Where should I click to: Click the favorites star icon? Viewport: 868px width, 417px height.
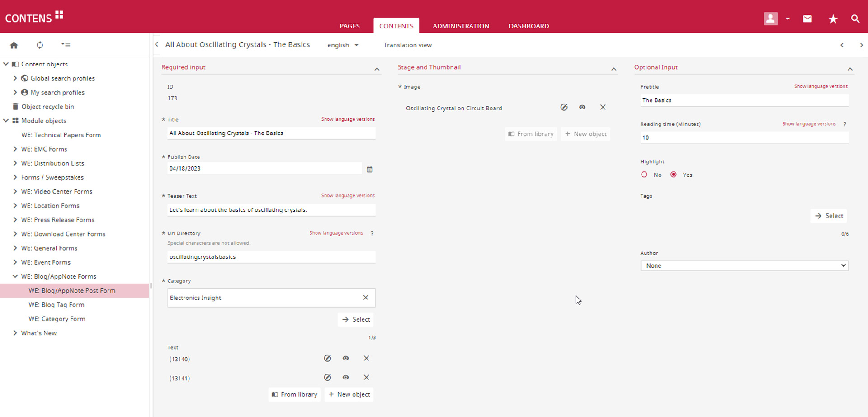[833, 19]
